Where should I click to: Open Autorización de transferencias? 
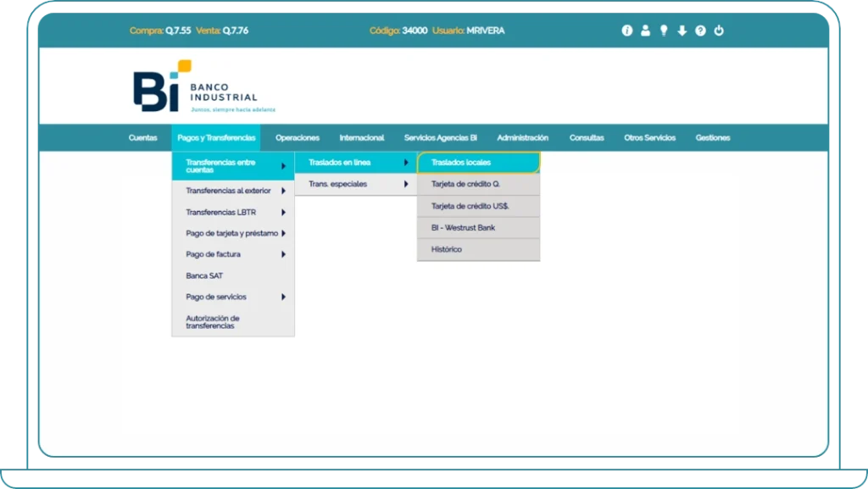coord(233,322)
